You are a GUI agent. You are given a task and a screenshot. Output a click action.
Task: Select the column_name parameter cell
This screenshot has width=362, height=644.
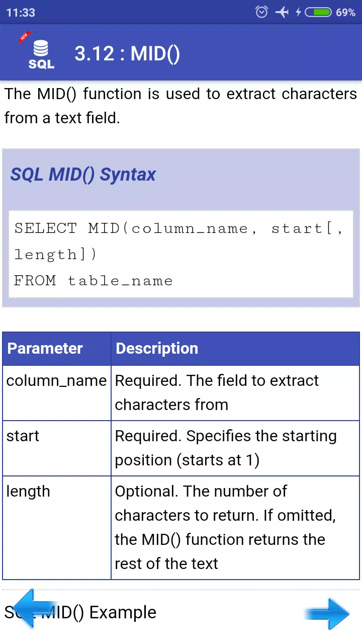(57, 393)
